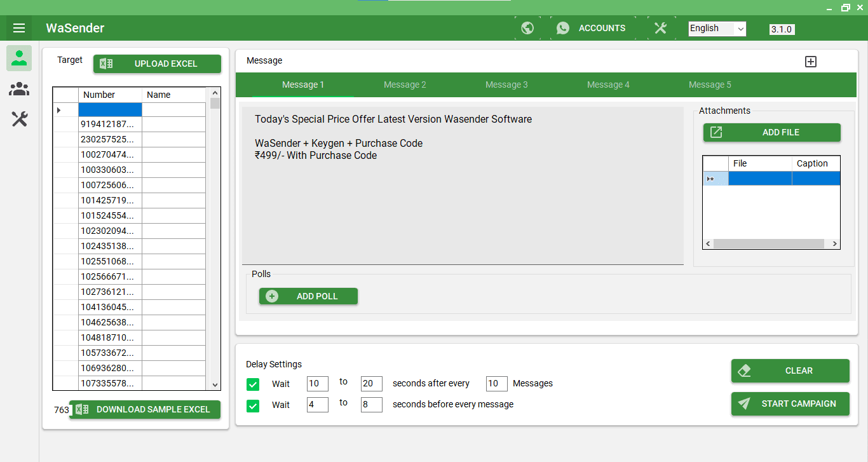Click UPLOAD EXCEL button
The image size is (868, 462).
(158, 64)
